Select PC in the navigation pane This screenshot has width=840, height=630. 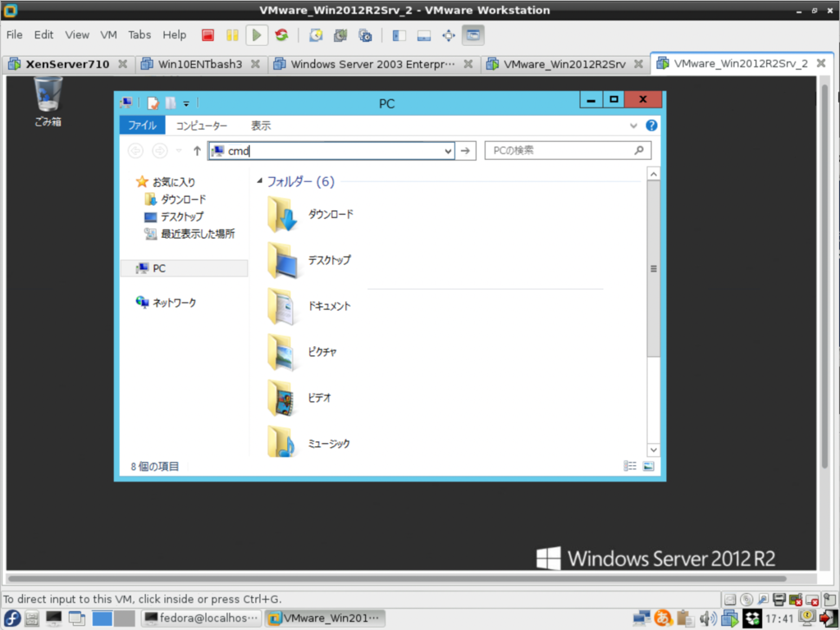(x=184, y=268)
